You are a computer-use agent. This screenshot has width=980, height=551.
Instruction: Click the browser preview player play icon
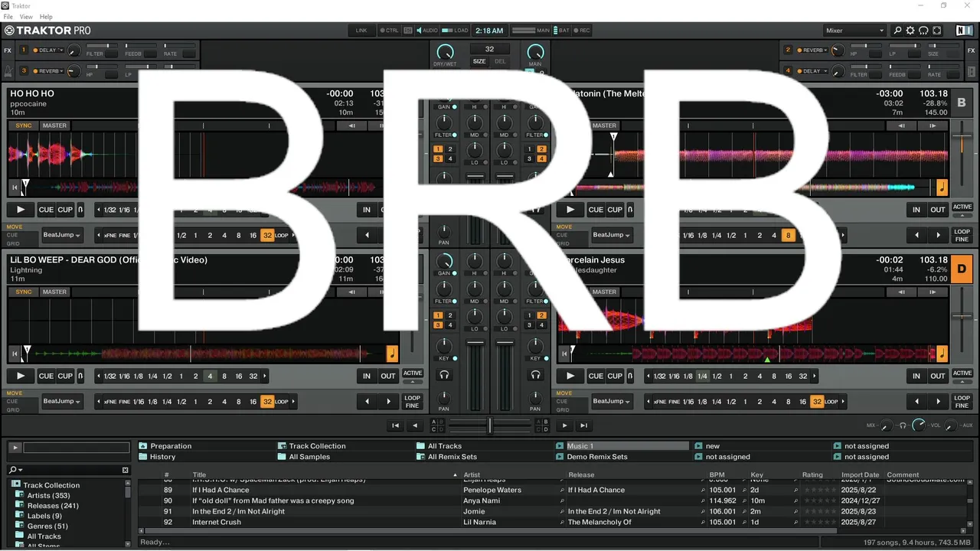(x=15, y=448)
